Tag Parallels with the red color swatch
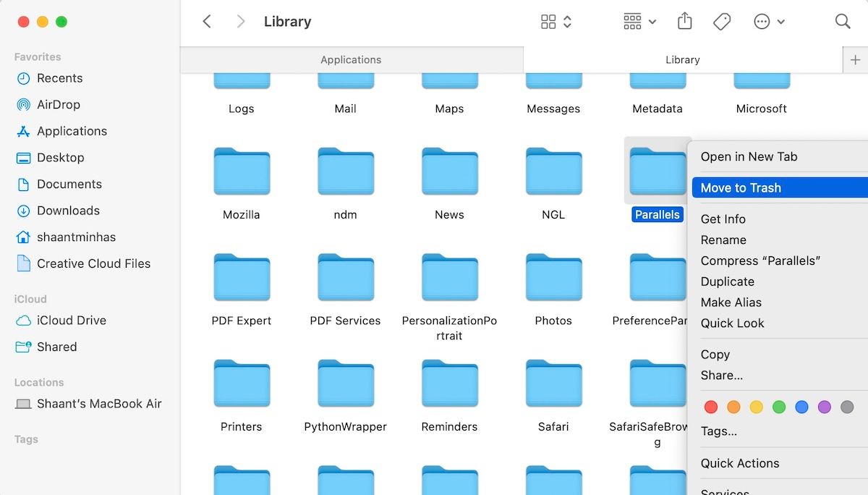868x495 pixels. coord(711,407)
